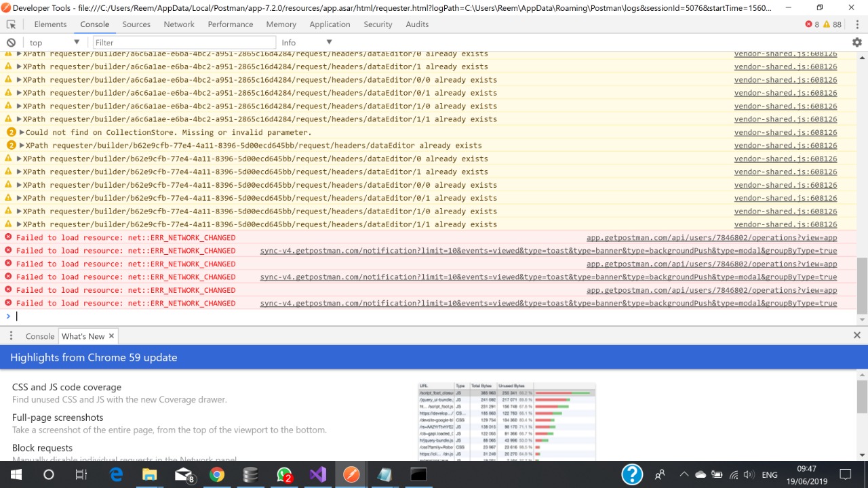Open the Command Prompt taskbar icon
The image size is (868, 488).
pos(418,474)
